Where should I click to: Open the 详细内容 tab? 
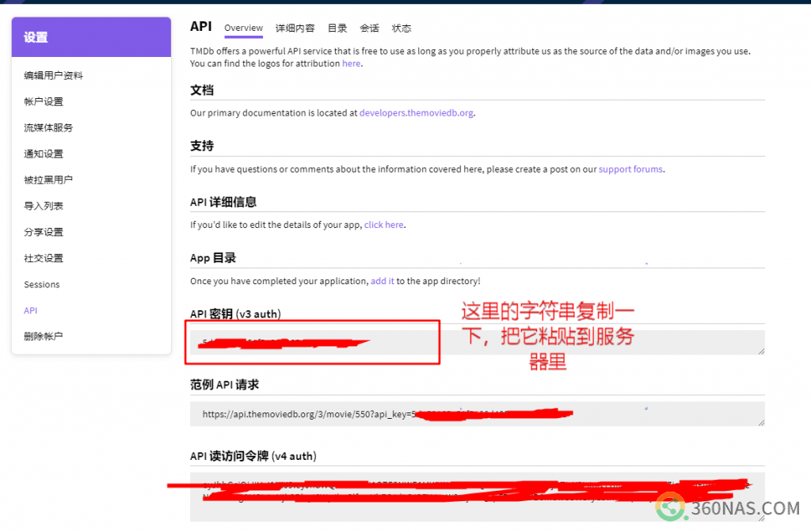(295, 28)
